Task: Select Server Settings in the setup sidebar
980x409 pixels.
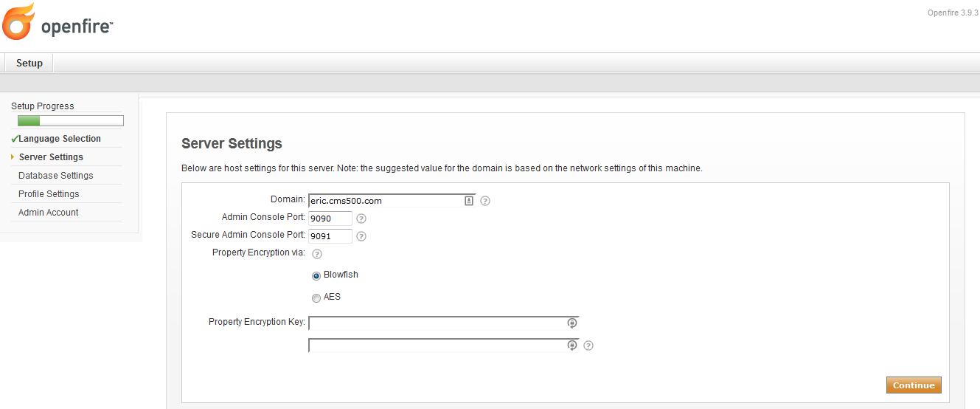Action: (51, 157)
